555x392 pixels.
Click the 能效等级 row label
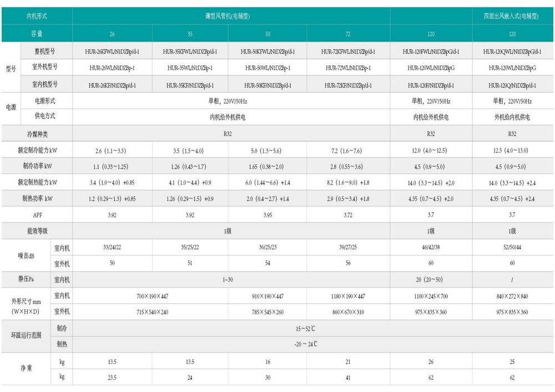click(x=37, y=231)
